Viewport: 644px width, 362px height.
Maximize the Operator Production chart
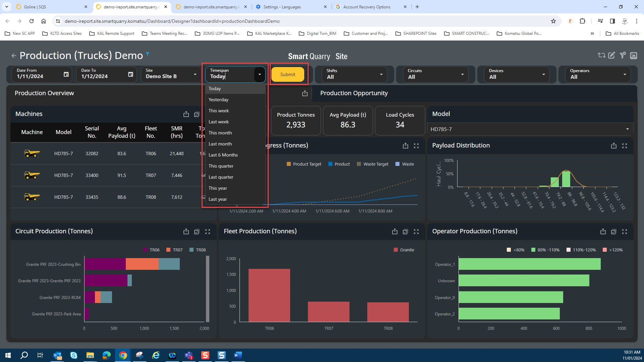click(x=625, y=232)
